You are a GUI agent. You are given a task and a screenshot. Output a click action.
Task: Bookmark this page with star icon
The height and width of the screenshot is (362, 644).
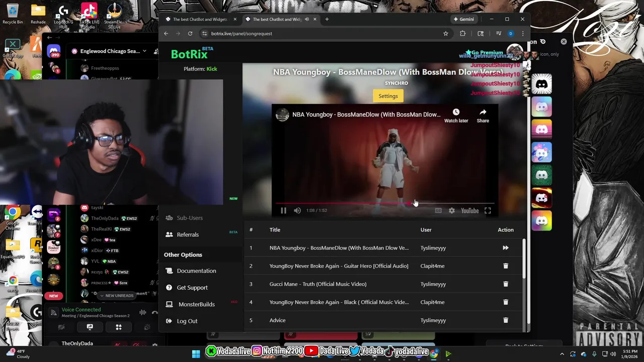point(446,34)
